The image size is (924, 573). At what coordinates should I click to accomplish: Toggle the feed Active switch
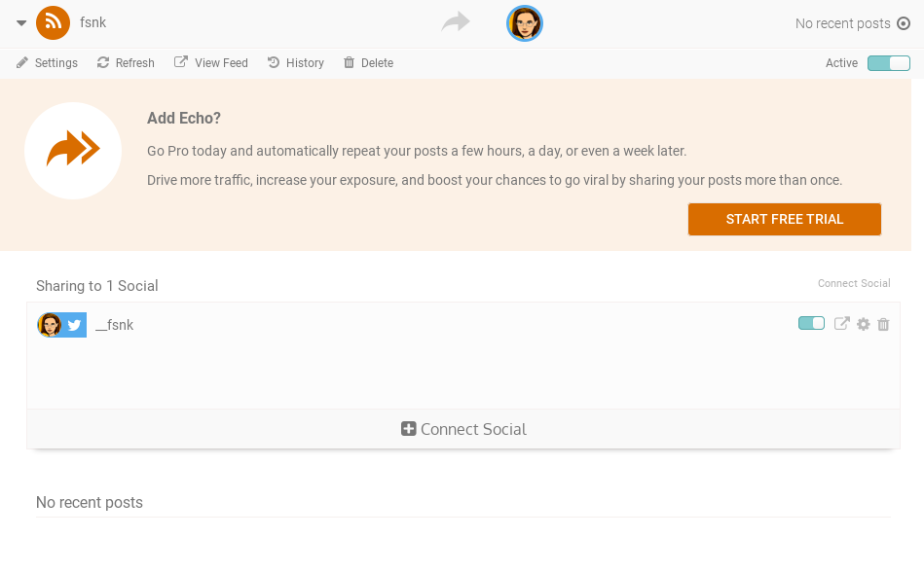click(x=888, y=63)
